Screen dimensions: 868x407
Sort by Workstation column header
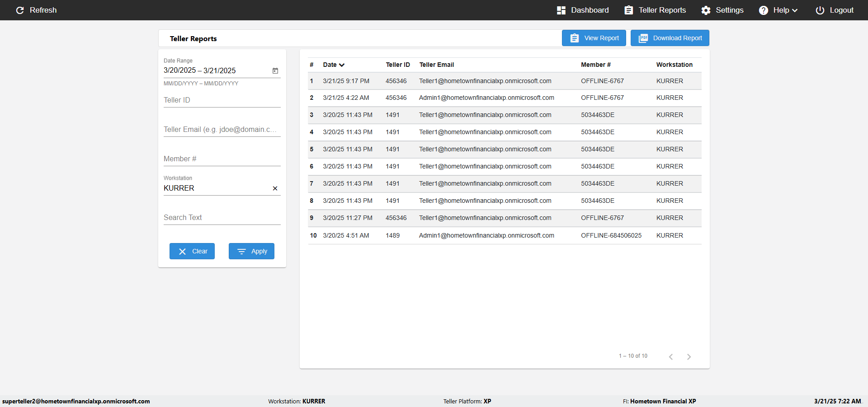click(x=674, y=65)
